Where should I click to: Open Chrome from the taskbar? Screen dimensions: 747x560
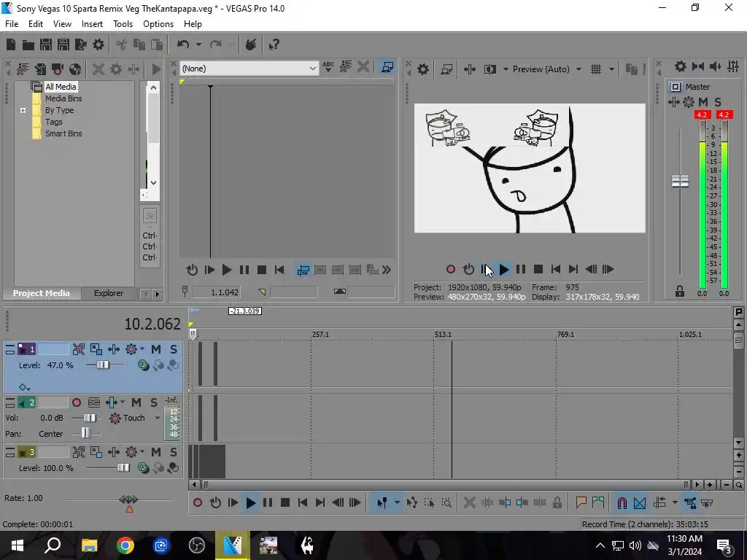(125, 545)
